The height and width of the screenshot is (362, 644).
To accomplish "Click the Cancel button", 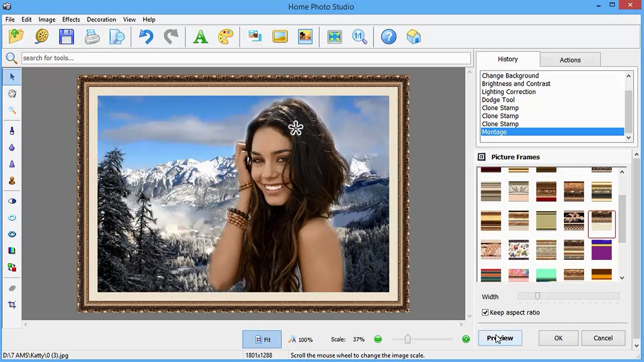I will [603, 338].
